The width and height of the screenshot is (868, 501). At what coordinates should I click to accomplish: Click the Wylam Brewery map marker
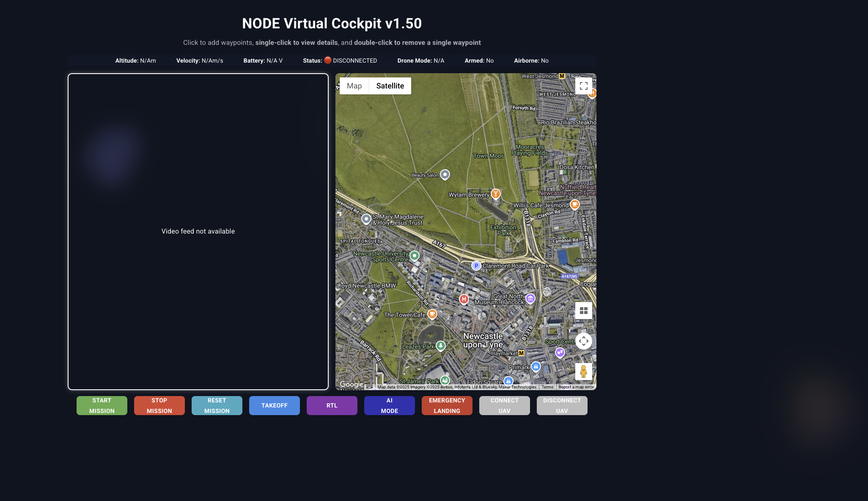(495, 194)
